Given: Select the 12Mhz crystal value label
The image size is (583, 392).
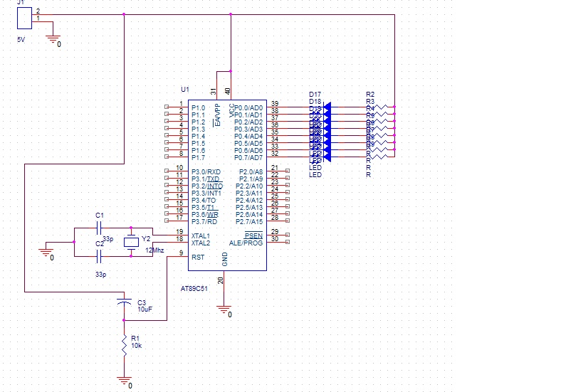Looking at the screenshot, I should [x=154, y=250].
